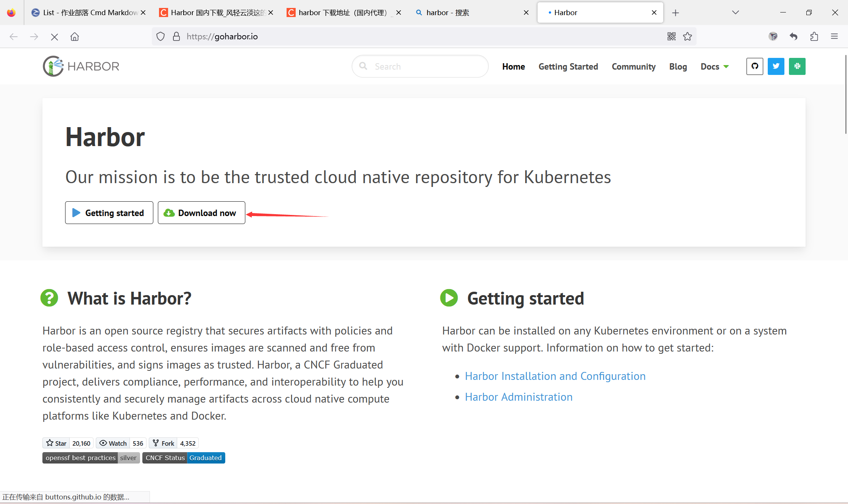Focus the Harbor site Search field
Screen dimensions: 848x504
pos(420,66)
